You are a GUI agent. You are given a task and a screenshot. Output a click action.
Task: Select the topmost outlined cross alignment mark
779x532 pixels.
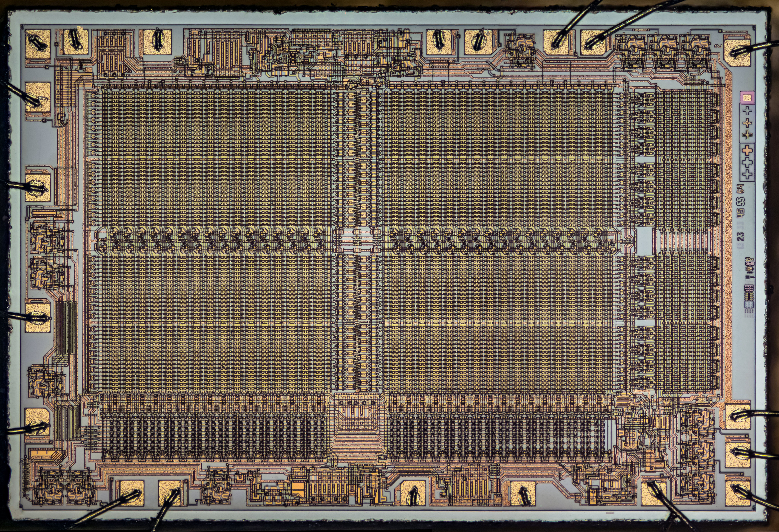[x=747, y=111]
